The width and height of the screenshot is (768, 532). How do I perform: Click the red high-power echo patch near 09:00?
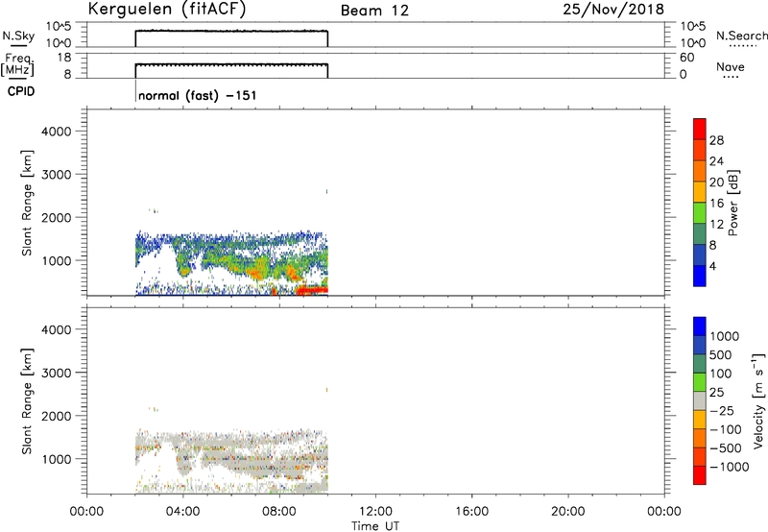[x=312, y=290]
